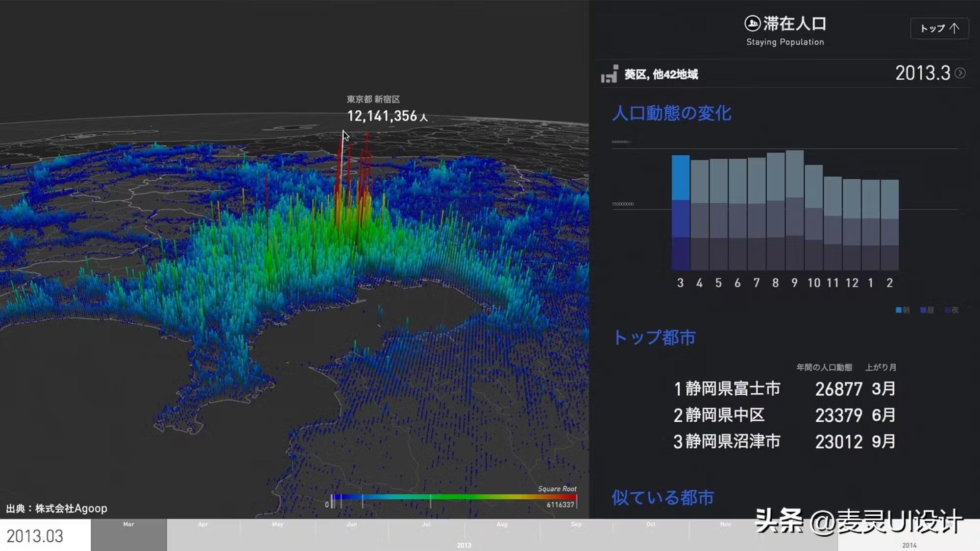Select the highlighted March bar in chart
The height and width of the screenshot is (551, 980).
pos(680,212)
